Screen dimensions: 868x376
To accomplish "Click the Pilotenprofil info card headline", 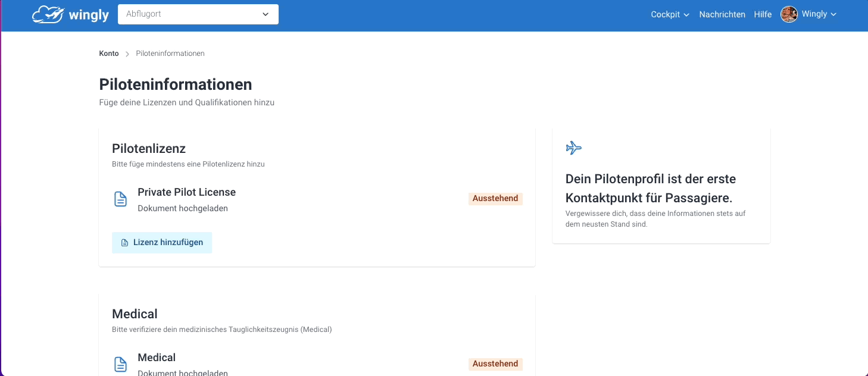I will pyautogui.click(x=651, y=189).
